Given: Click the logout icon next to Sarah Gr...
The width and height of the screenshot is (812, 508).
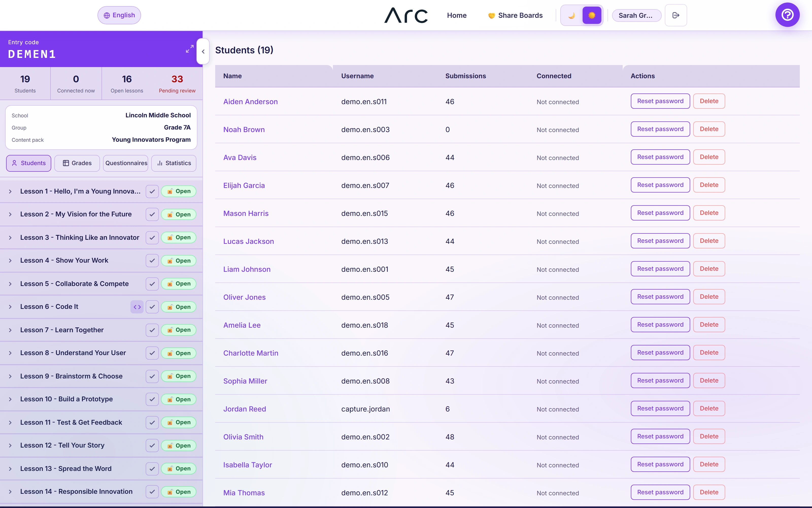Looking at the screenshot, I should [676, 15].
